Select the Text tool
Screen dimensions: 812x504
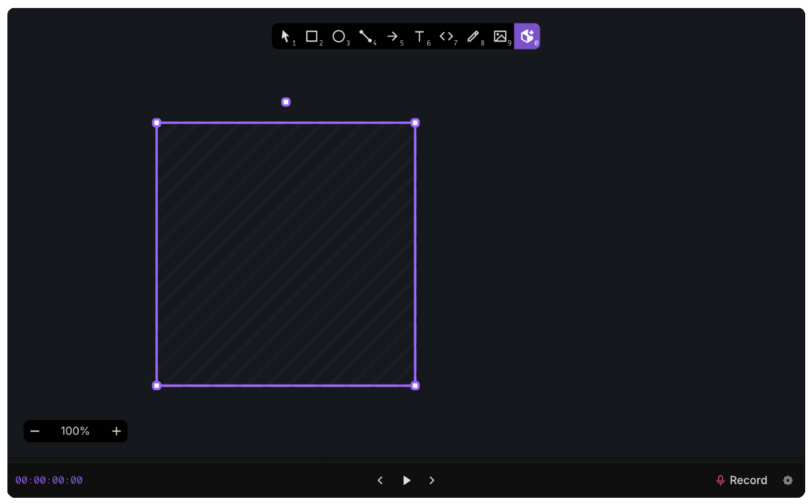420,36
